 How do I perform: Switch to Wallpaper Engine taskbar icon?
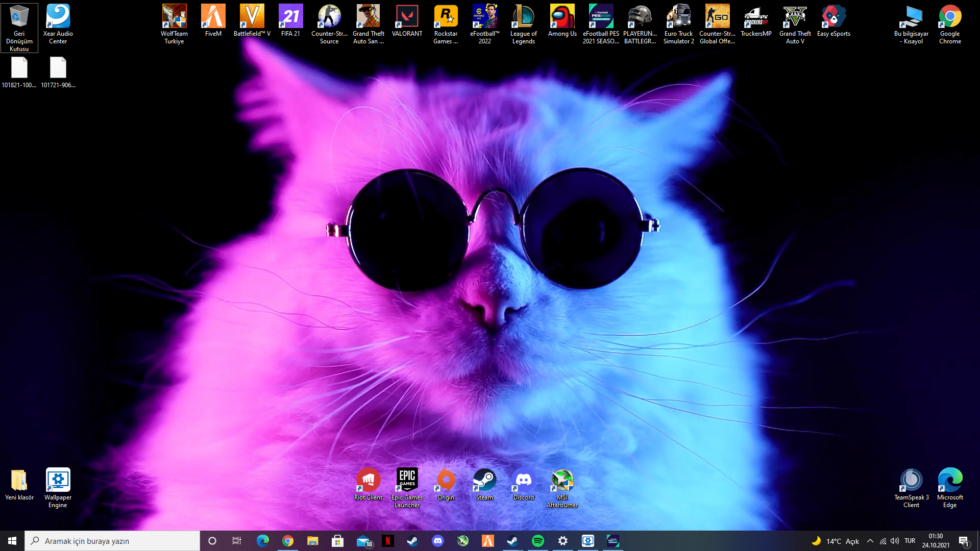pyautogui.click(x=588, y=541)
